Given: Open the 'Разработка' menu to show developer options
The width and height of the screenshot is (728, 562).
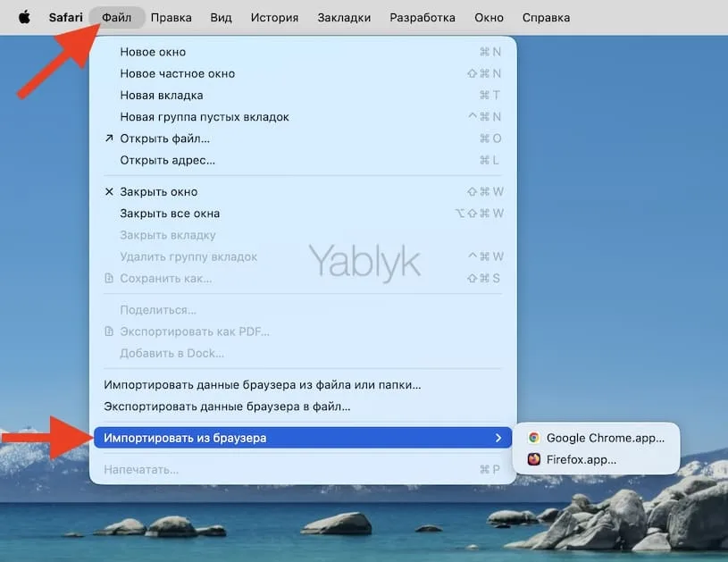Looking at the screenshot, I should click(422, 16).
